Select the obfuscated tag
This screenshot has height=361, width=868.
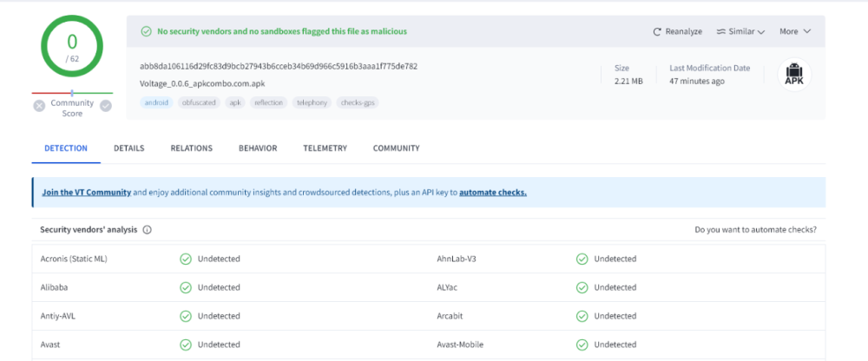tap(200, 102)
